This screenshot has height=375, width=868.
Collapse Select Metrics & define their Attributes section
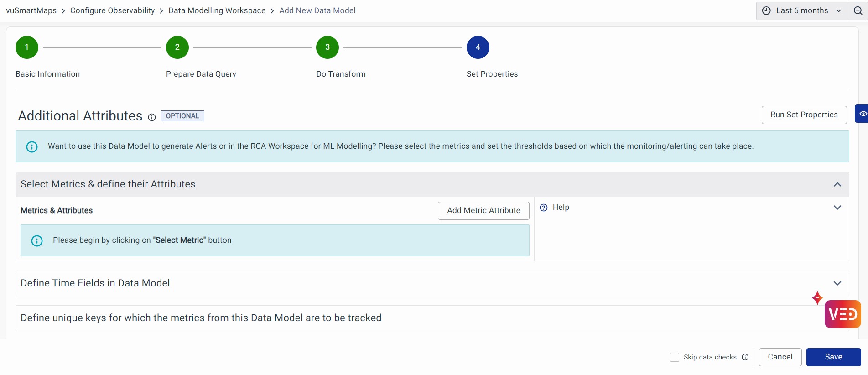837,184
